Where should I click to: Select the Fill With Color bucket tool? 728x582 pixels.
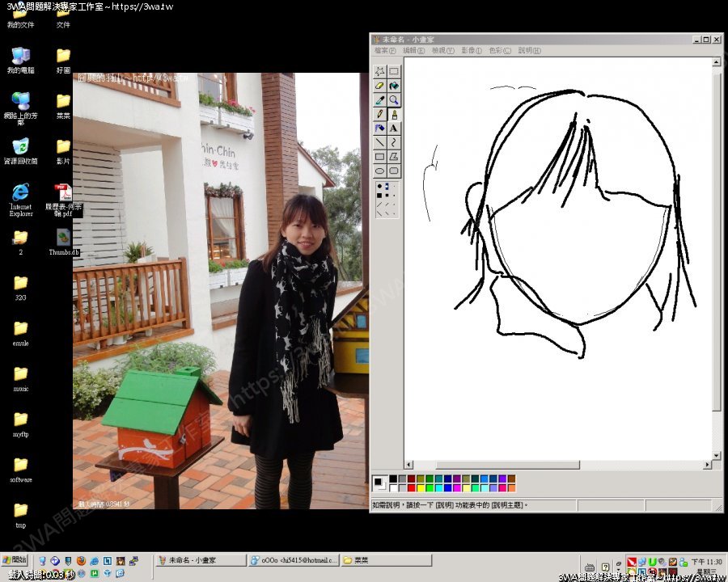394,86
